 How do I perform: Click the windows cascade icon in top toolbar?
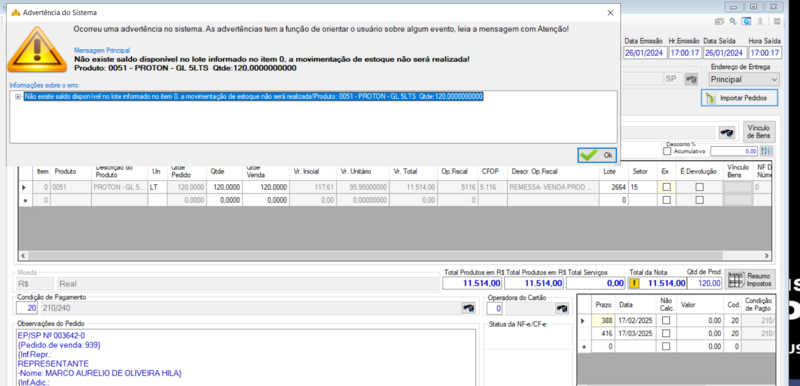719,21
